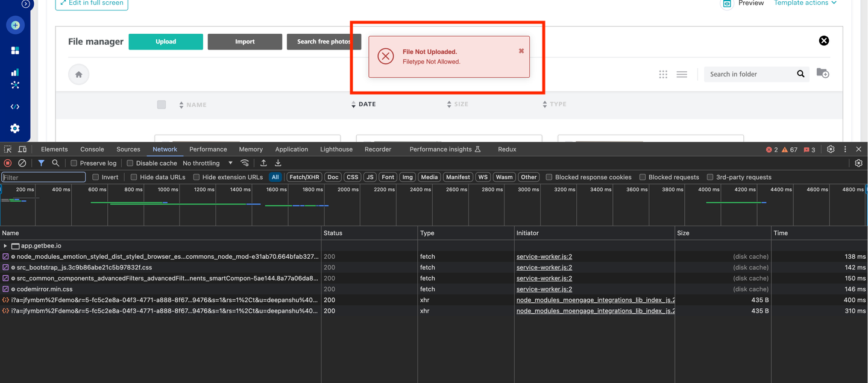Open the Template actions dropdown
868x383 pixels.
point(805,3)
